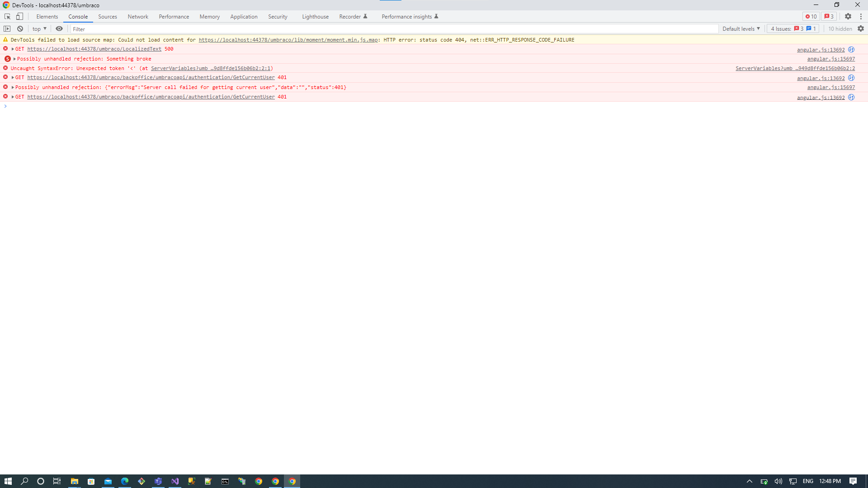Open the last GetCurrentUser 401 URL
Screen dimensions: 868x488
151,97
